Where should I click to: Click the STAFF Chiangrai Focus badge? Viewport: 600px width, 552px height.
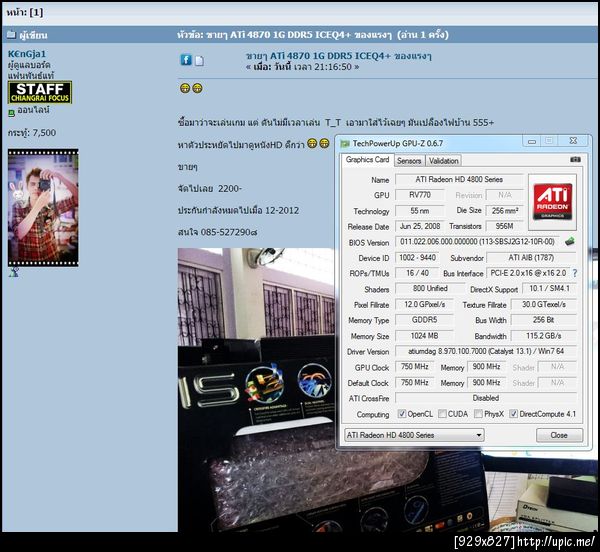pos(40,92)
